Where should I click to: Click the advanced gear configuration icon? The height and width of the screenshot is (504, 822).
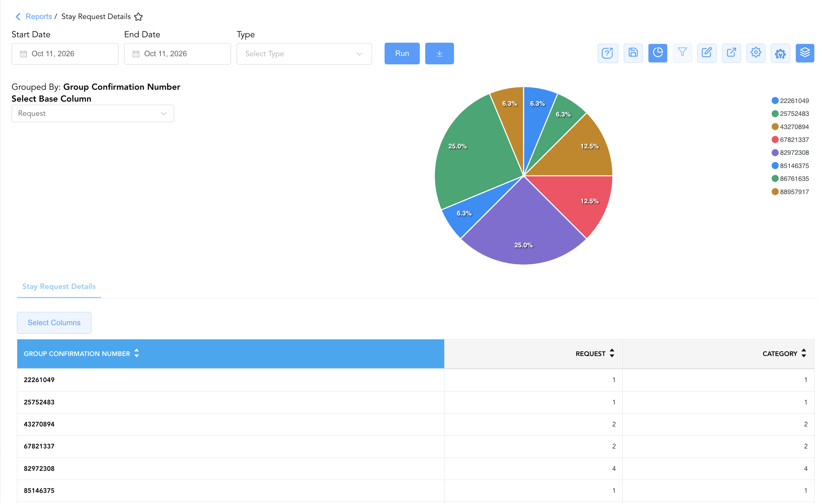tap(780, 53)
